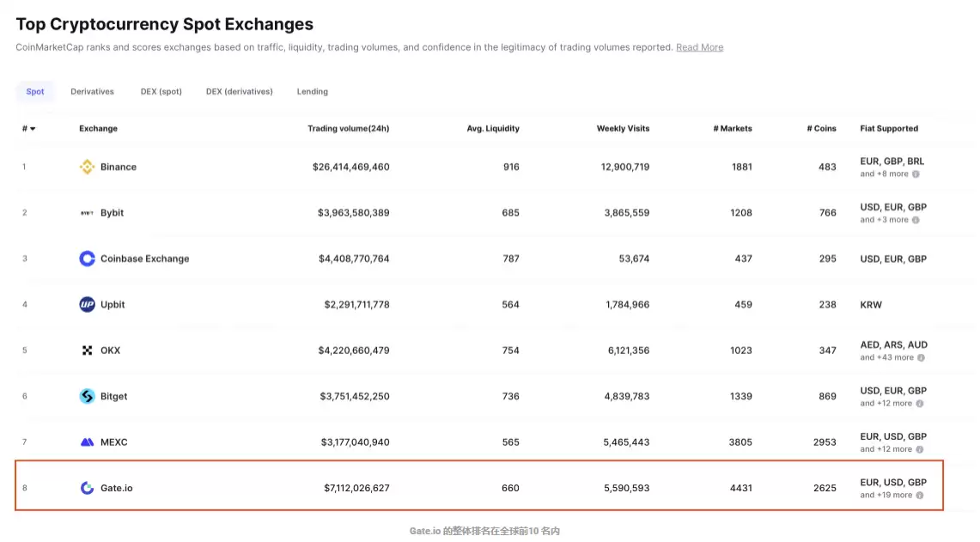
Task: Select the Bybit exchange icon
Action: click(87, 212)
